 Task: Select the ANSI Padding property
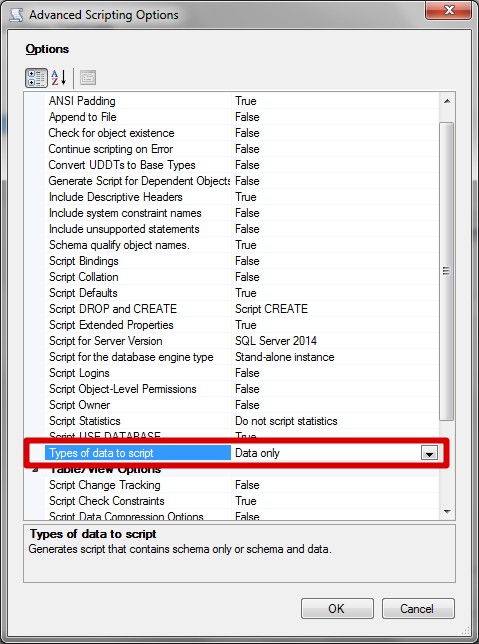tap(82, 101)
